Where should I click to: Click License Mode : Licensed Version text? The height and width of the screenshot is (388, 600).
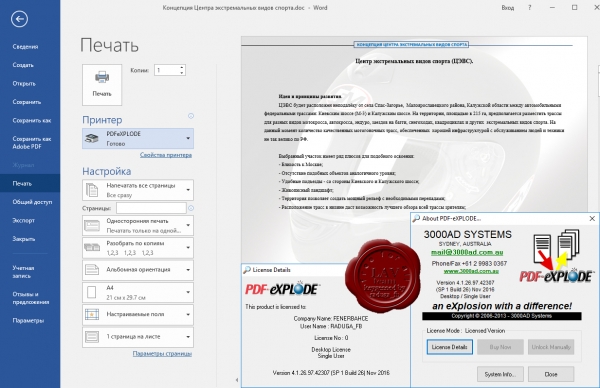click(x=466, y=331)
